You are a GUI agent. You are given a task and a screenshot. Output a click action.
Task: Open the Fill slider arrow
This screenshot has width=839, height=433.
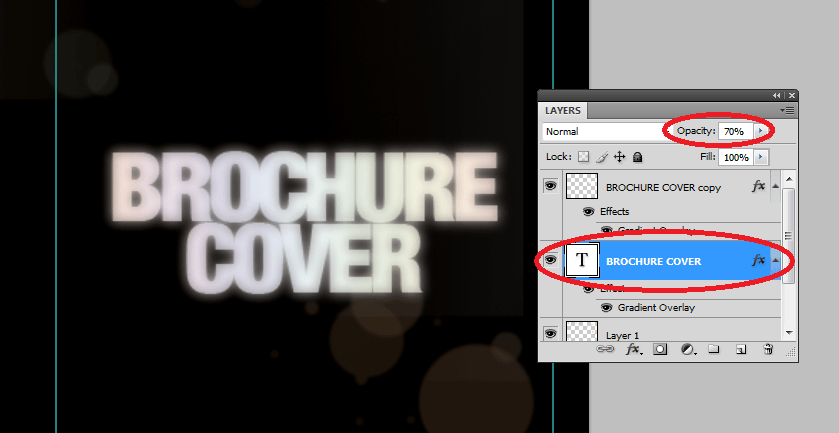click(762, 157)
